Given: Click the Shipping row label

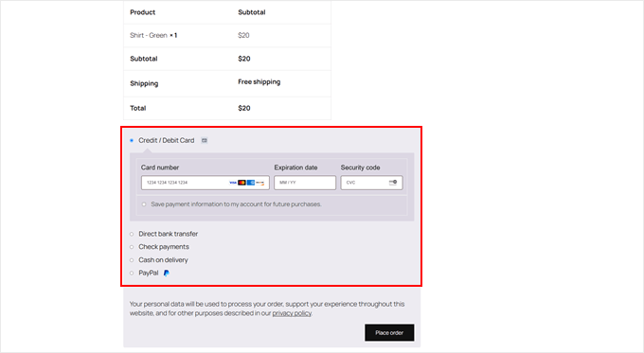Looking at the screenshot, I should [144, 83].
